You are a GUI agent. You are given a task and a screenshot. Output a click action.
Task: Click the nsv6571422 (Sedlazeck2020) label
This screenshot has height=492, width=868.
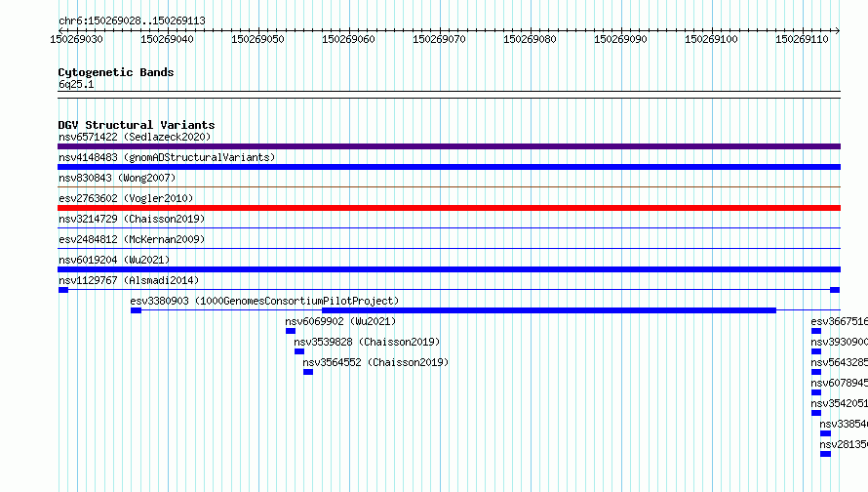tap(135, 137)
